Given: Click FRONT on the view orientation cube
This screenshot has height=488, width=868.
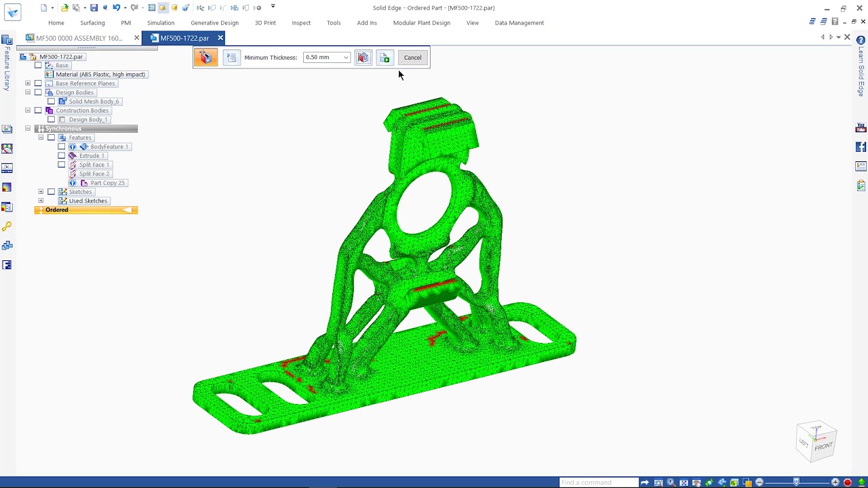Looking at the screenshot, I should coord(823,446).
